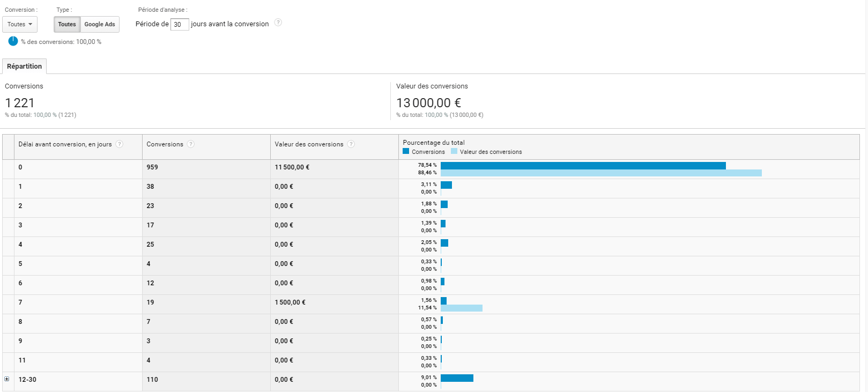The height and width of the screenshot is (392, 868).
Task: Click dark blue Conversions legend swatch
Action: [406, 152]
